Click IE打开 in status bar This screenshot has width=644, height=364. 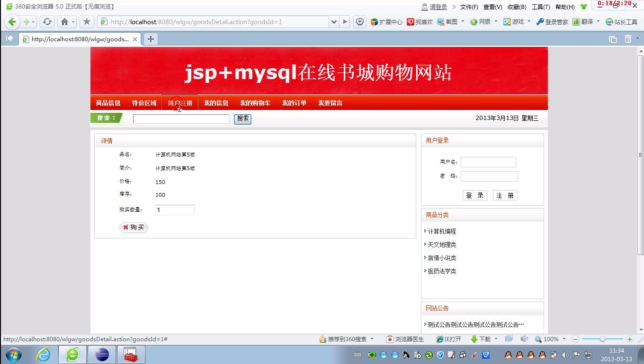[x=448, y=339]
